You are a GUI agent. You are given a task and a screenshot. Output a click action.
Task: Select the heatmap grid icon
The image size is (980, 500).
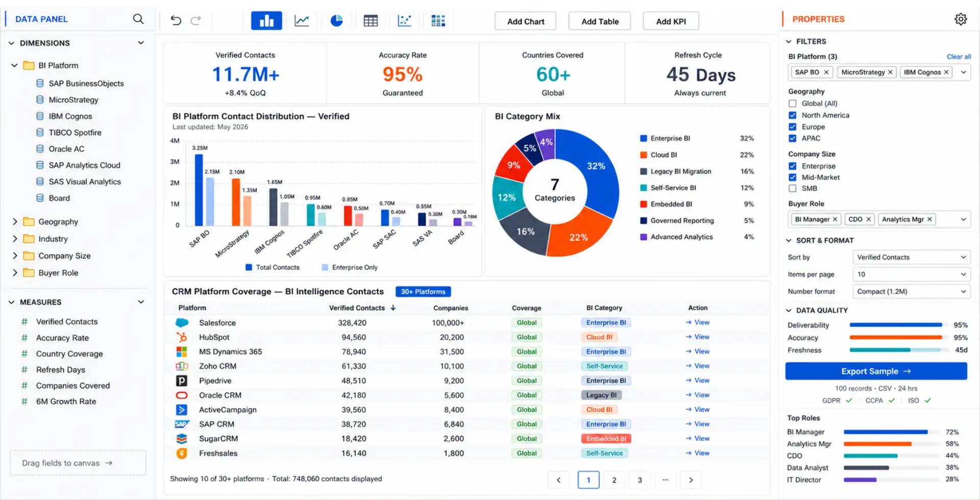tap(438, 20)
